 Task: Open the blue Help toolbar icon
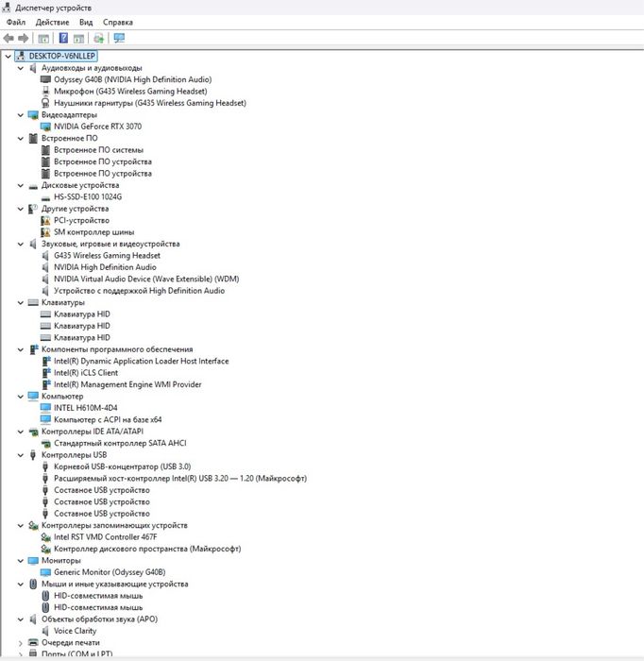click(x=63, y=39)
